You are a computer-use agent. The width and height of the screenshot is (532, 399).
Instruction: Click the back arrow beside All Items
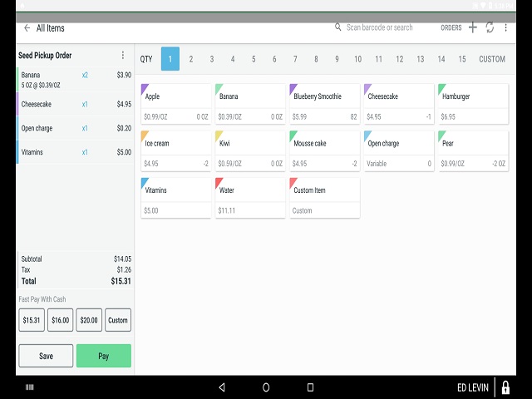[27, 28]
